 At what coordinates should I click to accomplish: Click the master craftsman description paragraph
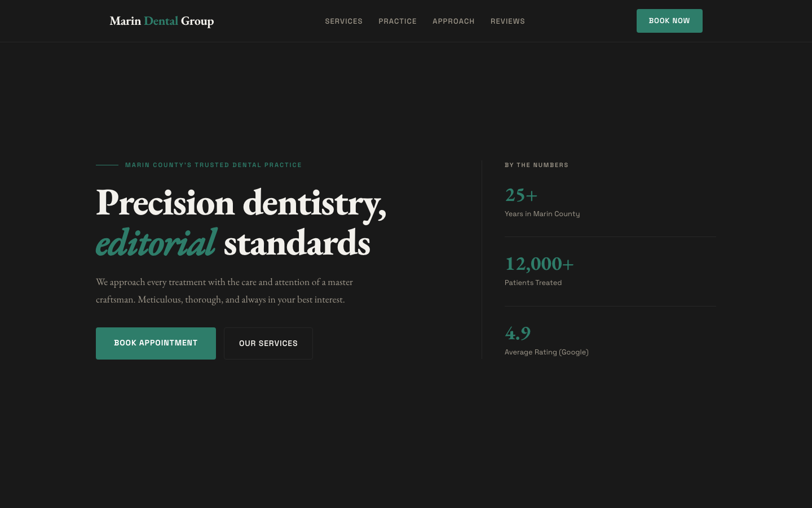tap(224, 290)
